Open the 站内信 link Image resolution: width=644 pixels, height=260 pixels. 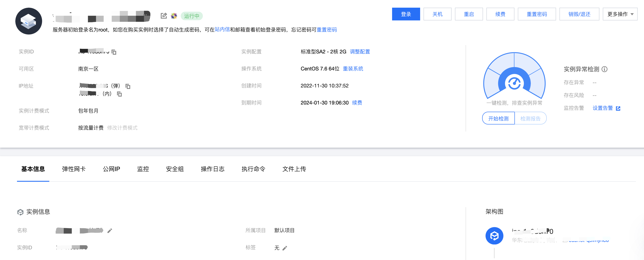click(x=222, y=30)
